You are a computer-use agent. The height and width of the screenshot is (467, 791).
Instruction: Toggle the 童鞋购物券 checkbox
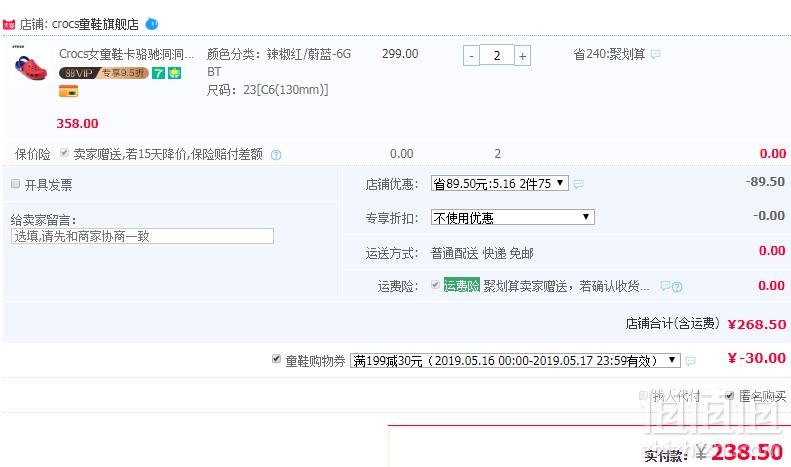276,359
